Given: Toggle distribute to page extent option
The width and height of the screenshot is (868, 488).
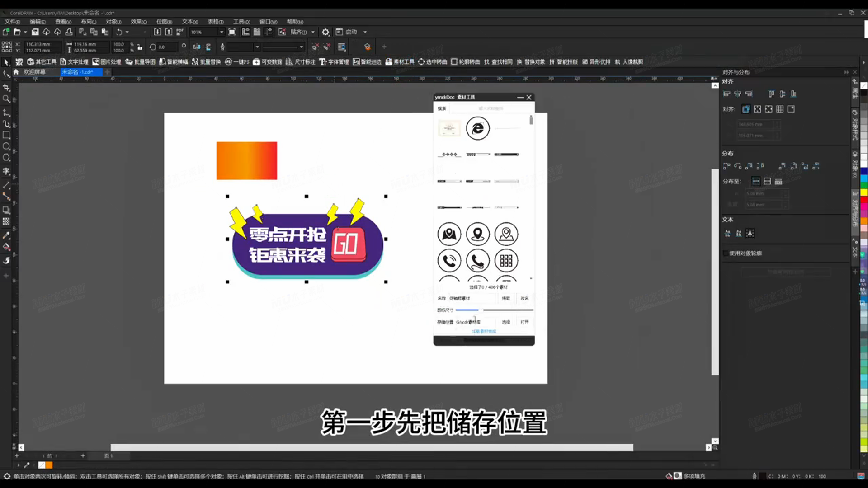Looking at the screenshot, I should click(x=767, y=182).
